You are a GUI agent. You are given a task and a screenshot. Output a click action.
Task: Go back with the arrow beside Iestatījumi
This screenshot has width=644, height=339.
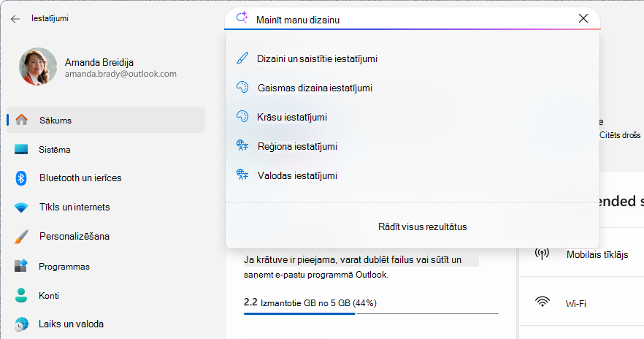pos(15,19)
